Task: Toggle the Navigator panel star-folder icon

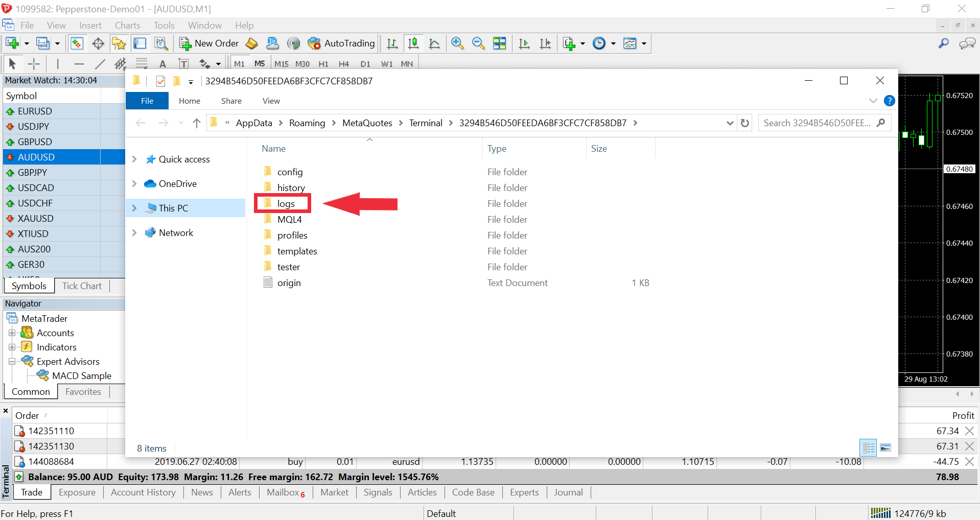Action: tap(119, 43)
